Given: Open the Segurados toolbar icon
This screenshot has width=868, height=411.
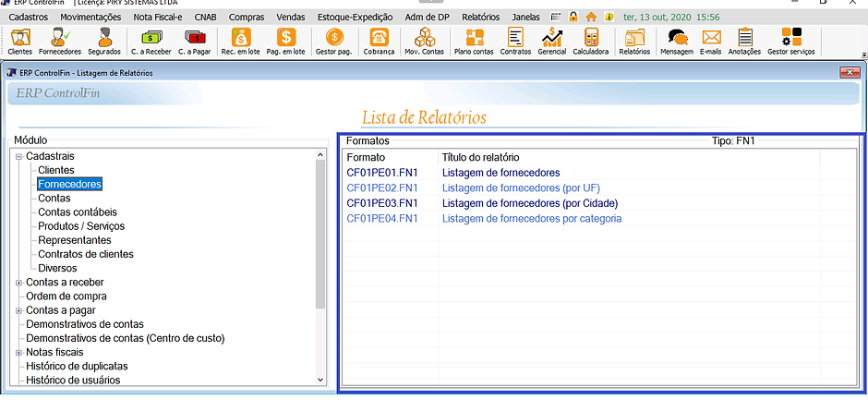Looking at the screenshot, I should tap(103, 42).
